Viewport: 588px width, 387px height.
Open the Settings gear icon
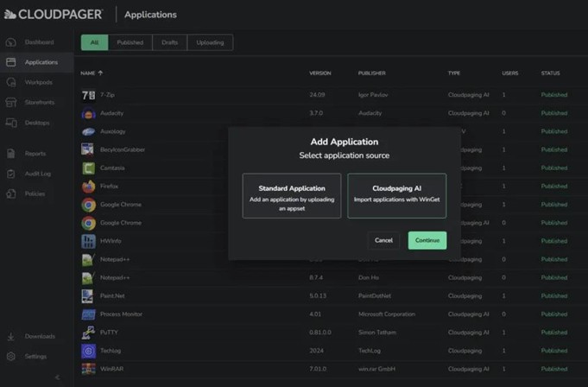point(10,356)
